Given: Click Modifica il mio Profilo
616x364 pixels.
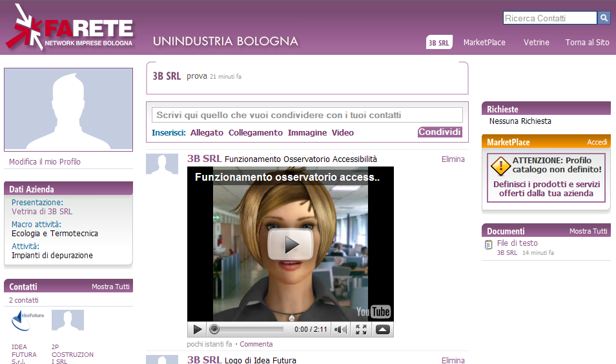Looking at the screenshot, I should coord(45,162).
